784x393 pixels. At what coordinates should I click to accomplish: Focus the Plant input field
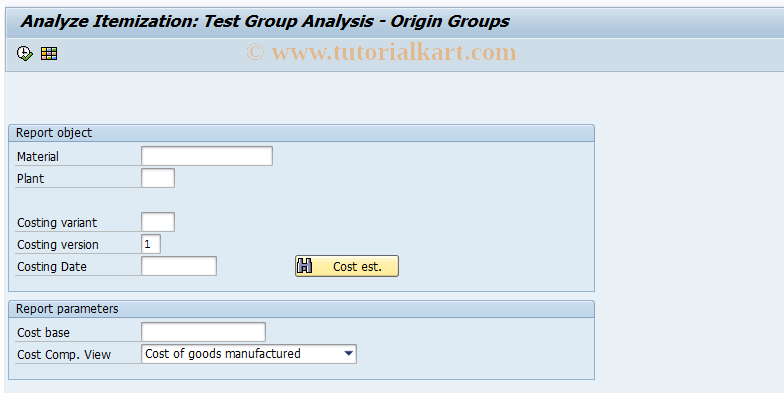pos(158,178)
